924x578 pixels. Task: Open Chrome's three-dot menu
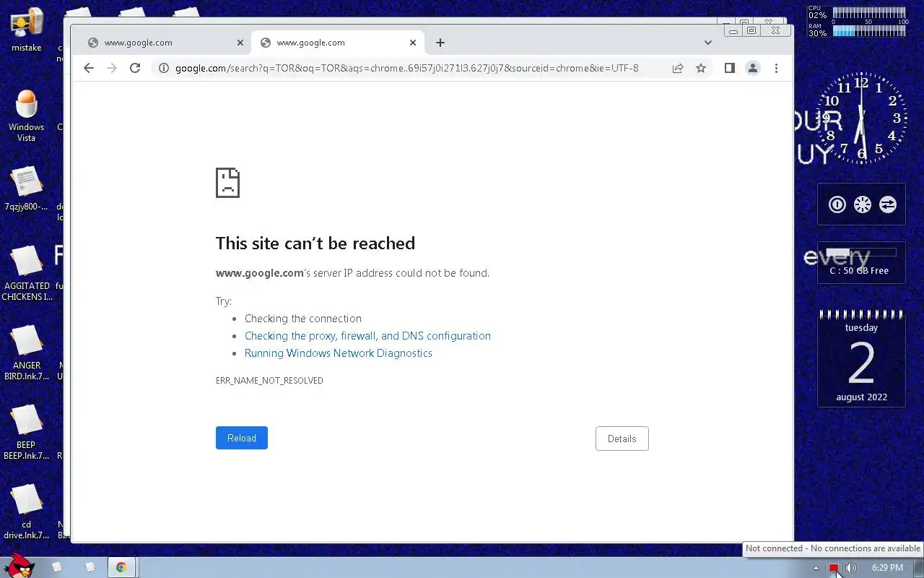776,68
